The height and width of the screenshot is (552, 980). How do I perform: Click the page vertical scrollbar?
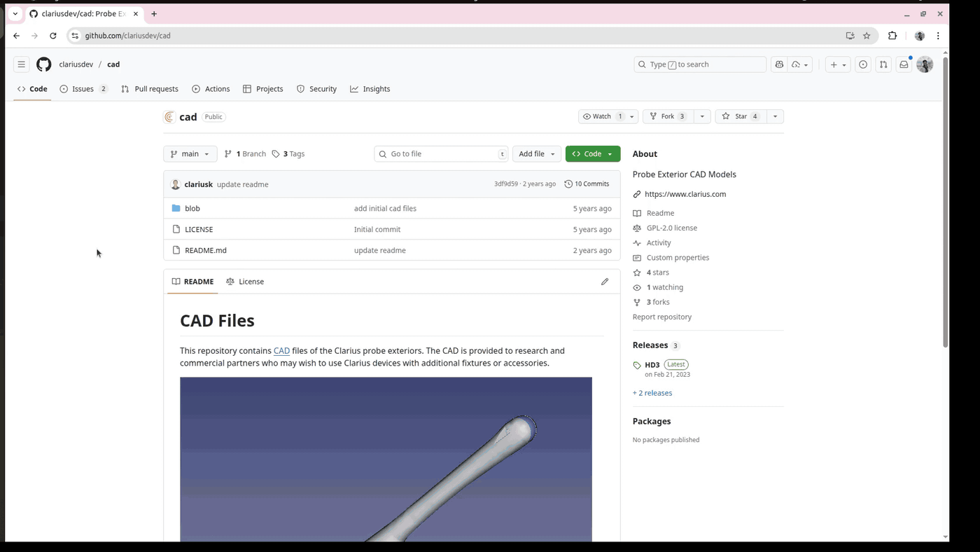point(945,203)
